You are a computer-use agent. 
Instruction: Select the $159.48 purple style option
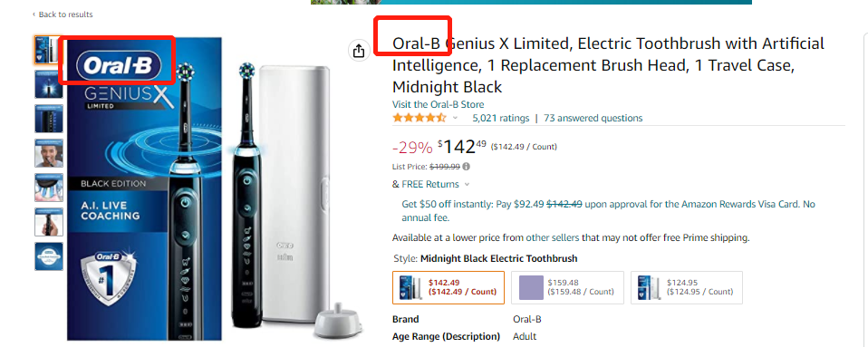[567, 287]
